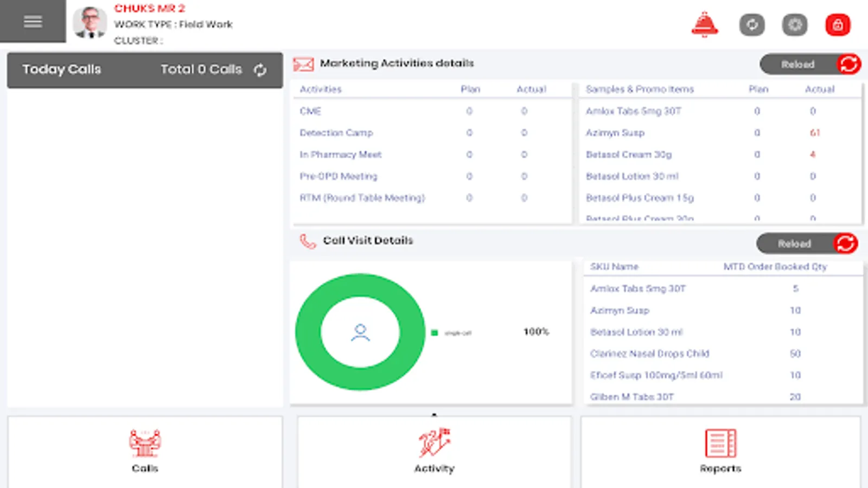Click red refresh icon beside Marketing Reload
This screenshot has width=868, height=488.
click(849, 64)
